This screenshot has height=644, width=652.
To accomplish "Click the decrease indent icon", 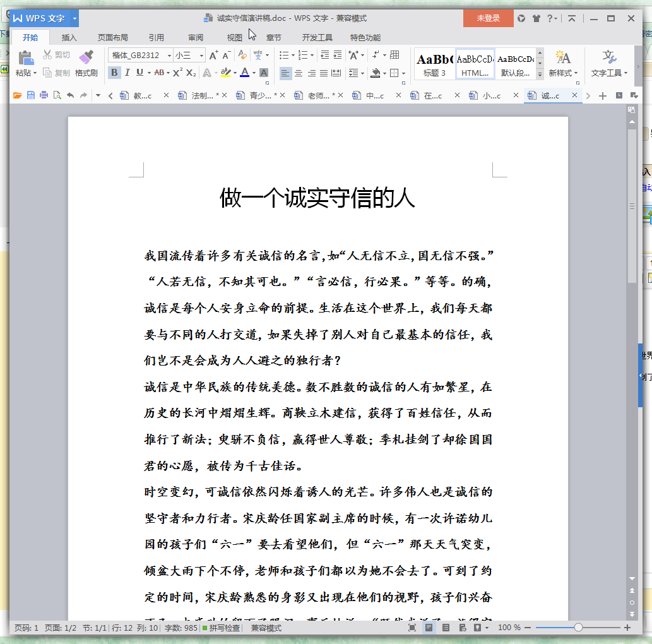I will (x=325, y=56).
